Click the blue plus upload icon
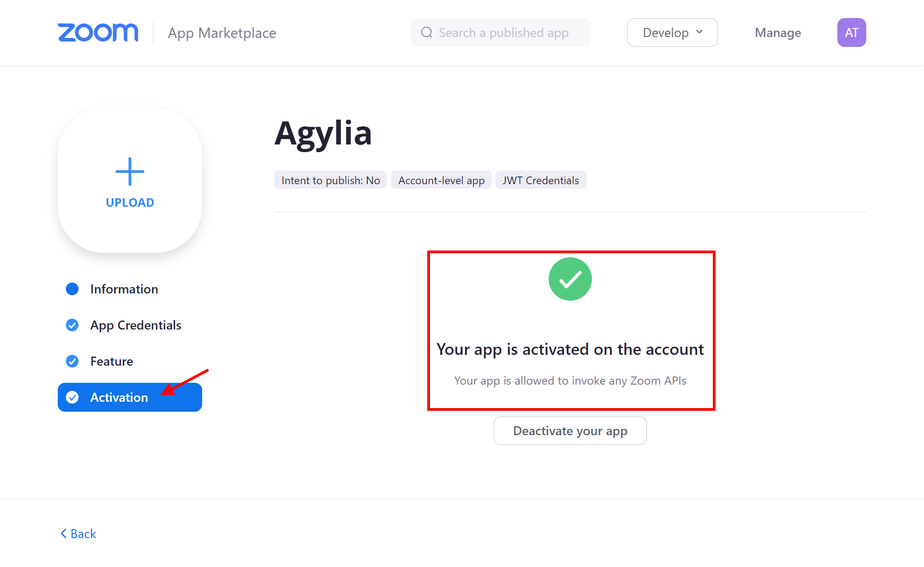This screenshot has height=567, width=924. 130,172
